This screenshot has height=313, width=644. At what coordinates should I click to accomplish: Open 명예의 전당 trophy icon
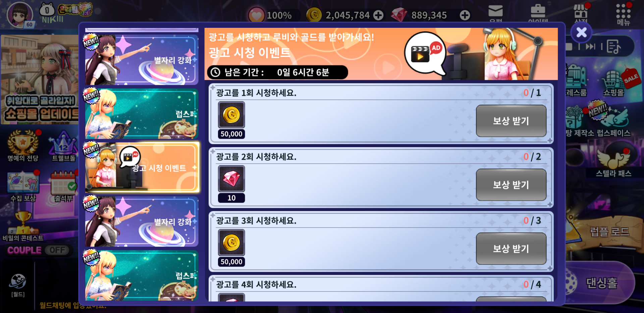coord(23,146)
